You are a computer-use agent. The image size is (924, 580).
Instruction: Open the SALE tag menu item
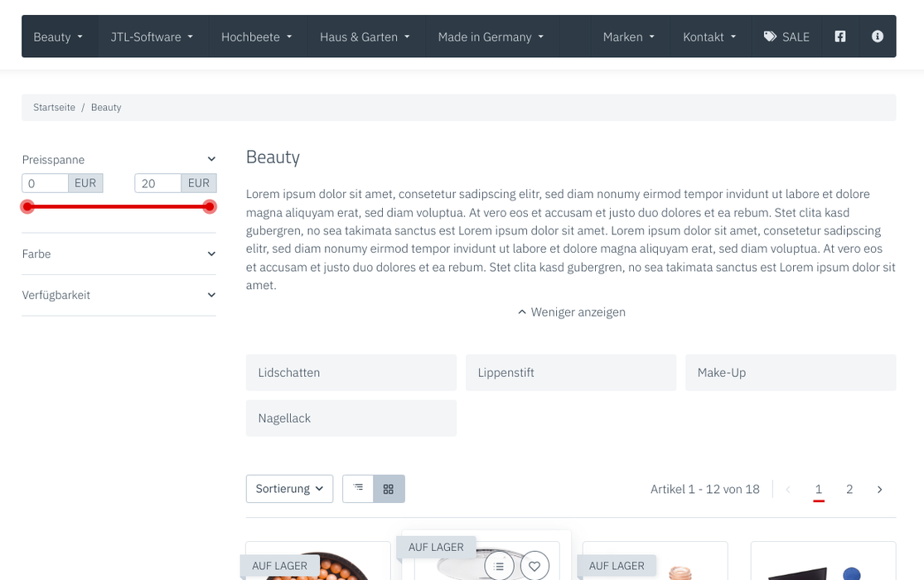click(786, 36)
